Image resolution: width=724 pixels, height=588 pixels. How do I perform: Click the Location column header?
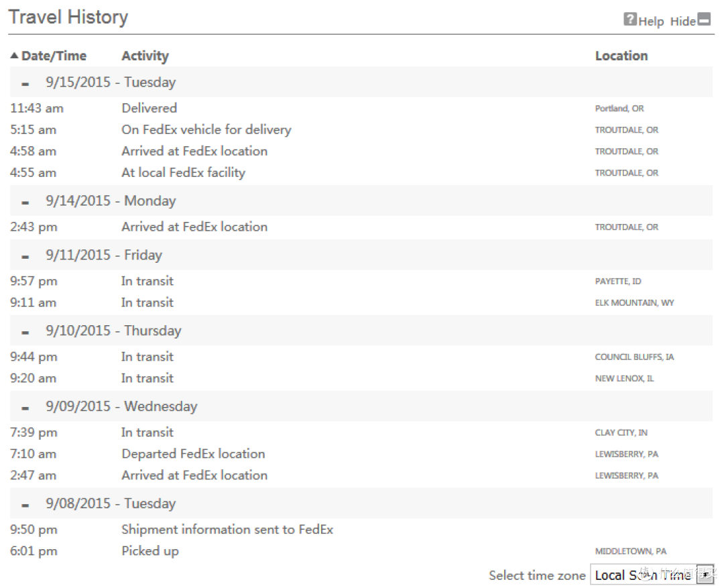[621, 56]
